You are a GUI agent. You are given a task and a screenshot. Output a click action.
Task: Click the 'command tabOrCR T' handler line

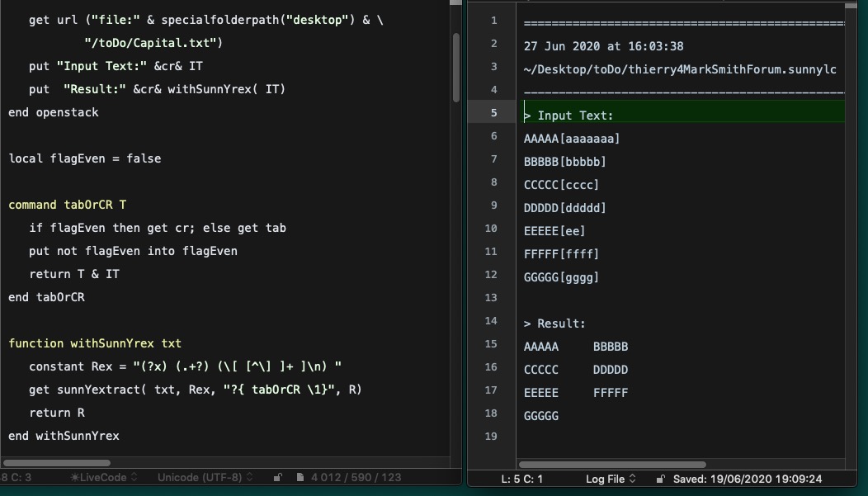[68, 205]
